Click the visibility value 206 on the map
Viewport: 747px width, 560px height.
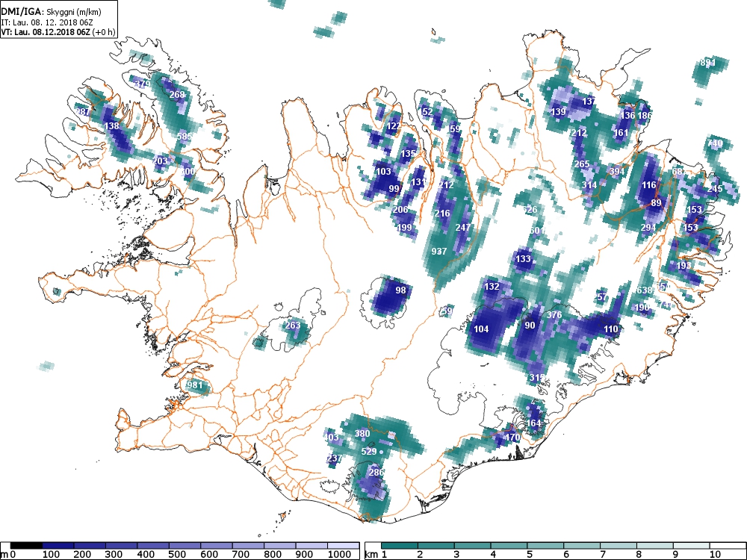[x=400, y=210]
